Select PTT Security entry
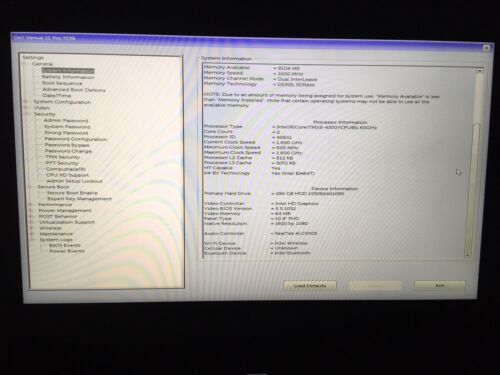 [62, 163]
